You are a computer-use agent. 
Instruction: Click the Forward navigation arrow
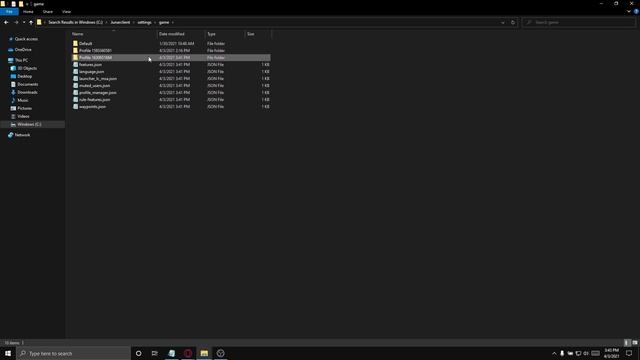(x=16, y=22)
